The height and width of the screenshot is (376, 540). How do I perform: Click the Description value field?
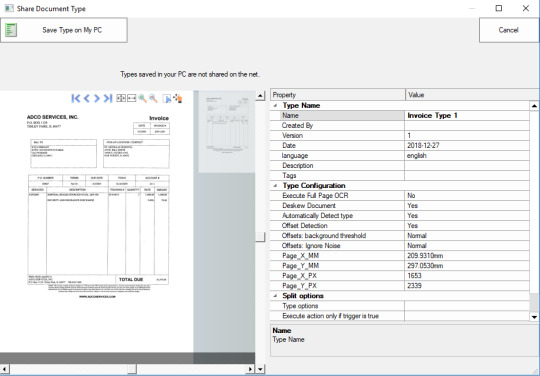tap(467, 166)
